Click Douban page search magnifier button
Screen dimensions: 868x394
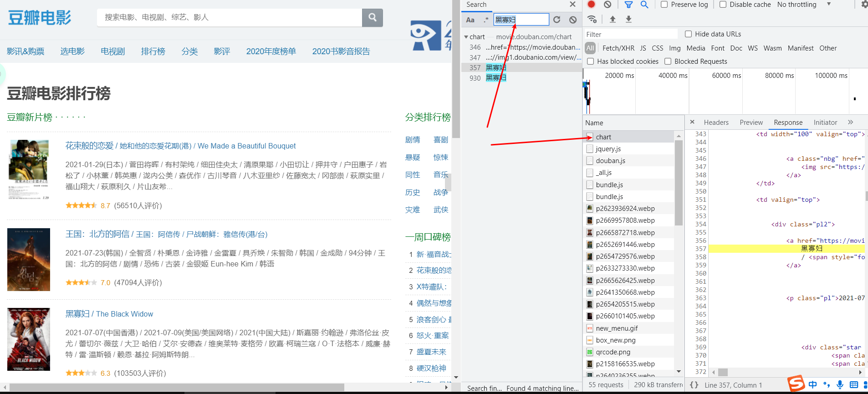coord(373,17)
